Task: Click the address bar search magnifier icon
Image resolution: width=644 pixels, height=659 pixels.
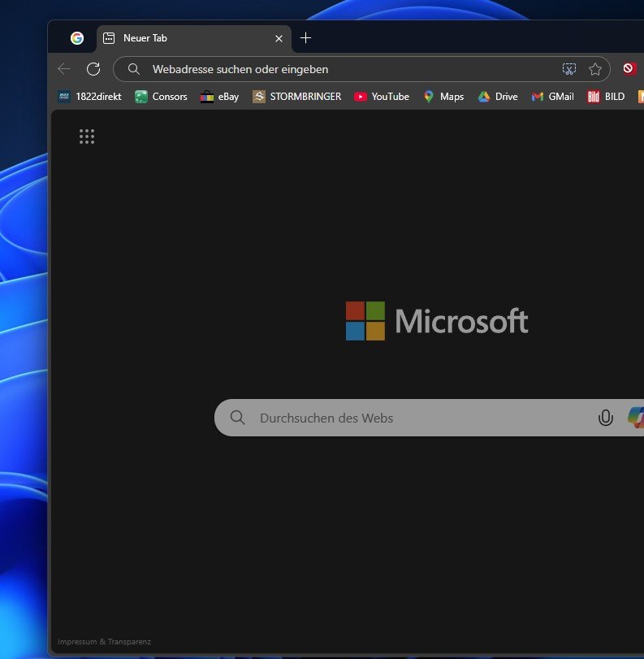Action: pos(133,69)
